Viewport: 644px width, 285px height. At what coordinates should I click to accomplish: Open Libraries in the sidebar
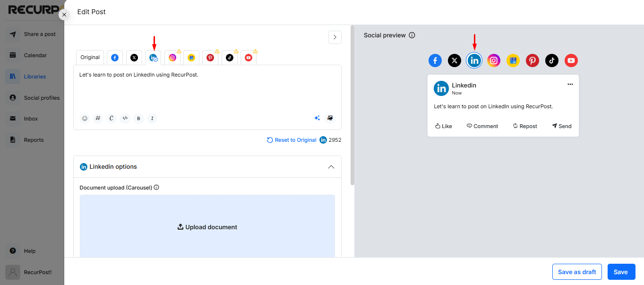point(33,77)
